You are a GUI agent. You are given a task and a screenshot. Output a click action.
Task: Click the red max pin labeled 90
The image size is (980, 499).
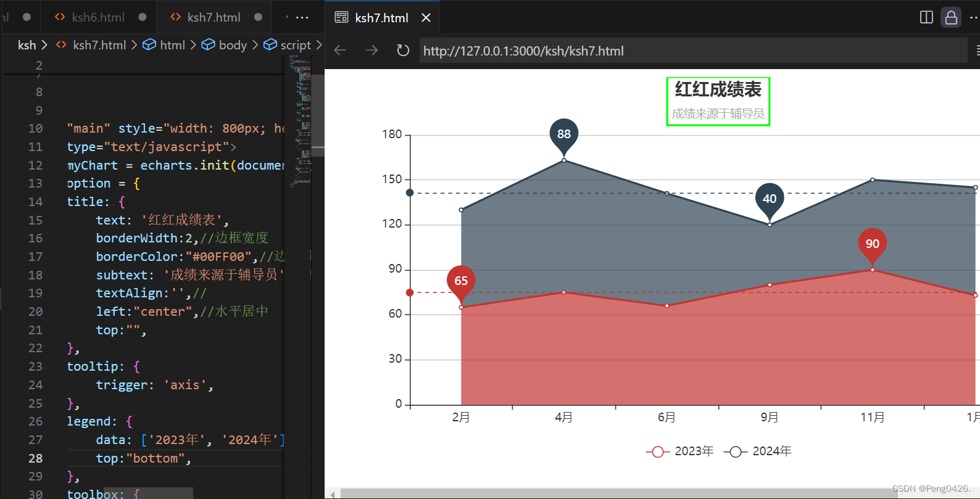(x=873, y=245)
